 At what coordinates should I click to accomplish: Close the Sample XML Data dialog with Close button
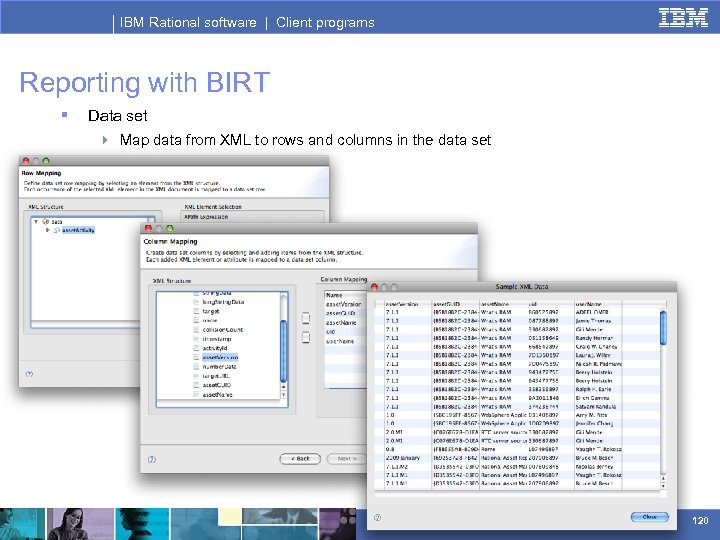tap(650, 517)
